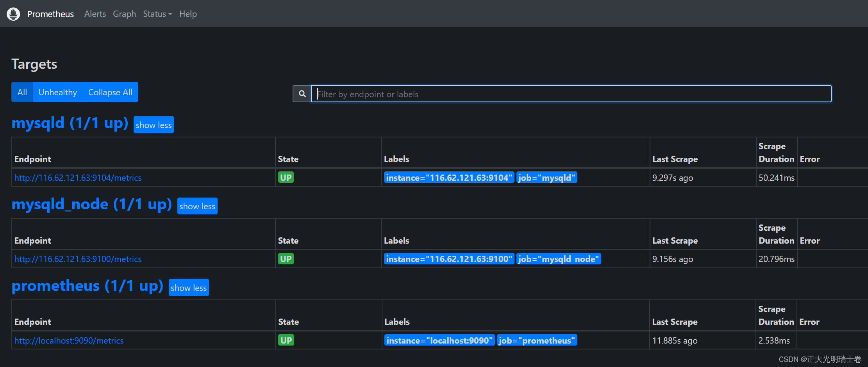
Task: Click the instance label for mysqld_node
Action: click(x=448, y=258)
